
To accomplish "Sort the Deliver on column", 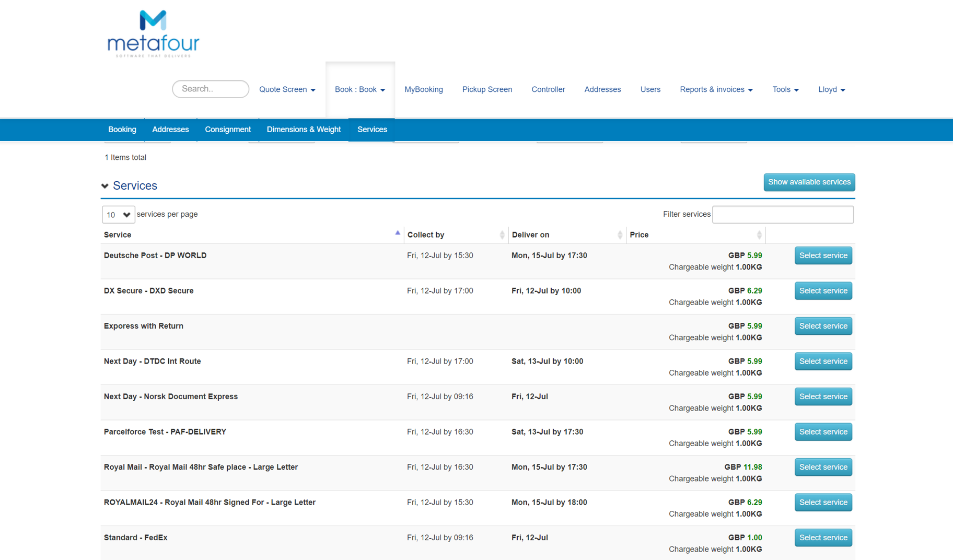I will (620, 235).
